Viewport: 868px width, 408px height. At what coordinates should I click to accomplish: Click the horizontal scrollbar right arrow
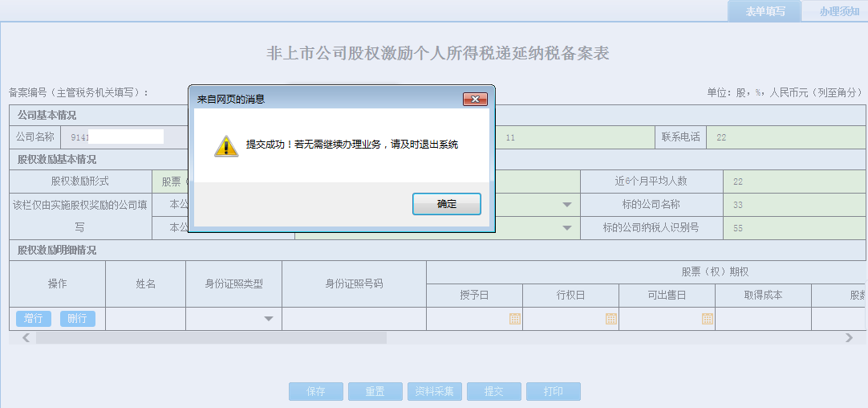pos(849,338)
